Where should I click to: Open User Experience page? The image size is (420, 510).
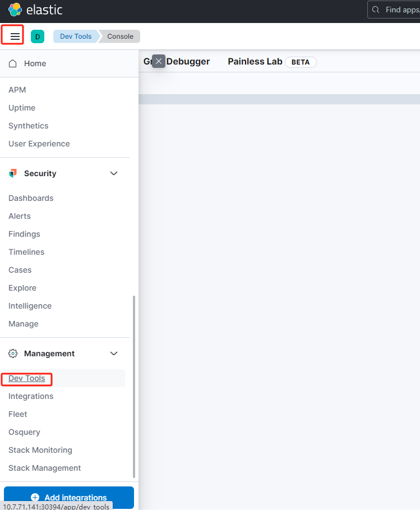pyautogui.click(x=39, y=144)
